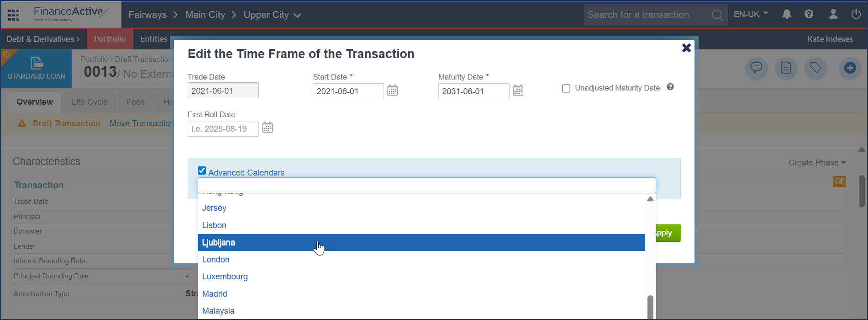Select Ljubljana from the calendar list

click(218, 242)
